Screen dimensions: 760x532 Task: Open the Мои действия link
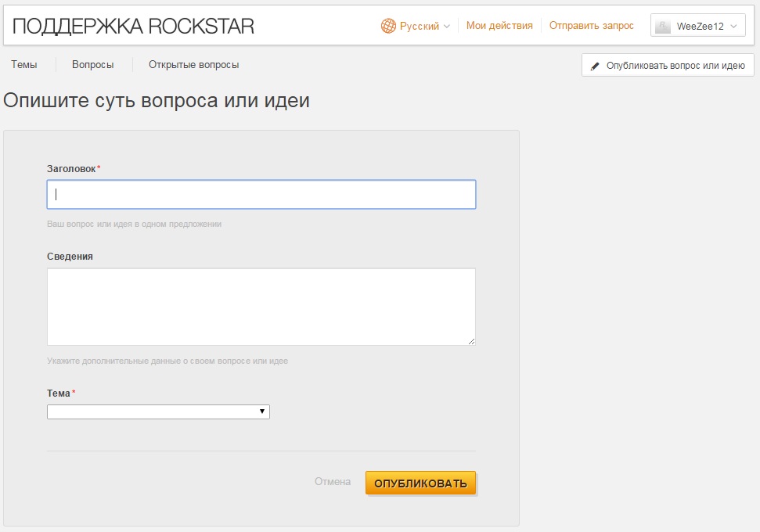(499, 26)
